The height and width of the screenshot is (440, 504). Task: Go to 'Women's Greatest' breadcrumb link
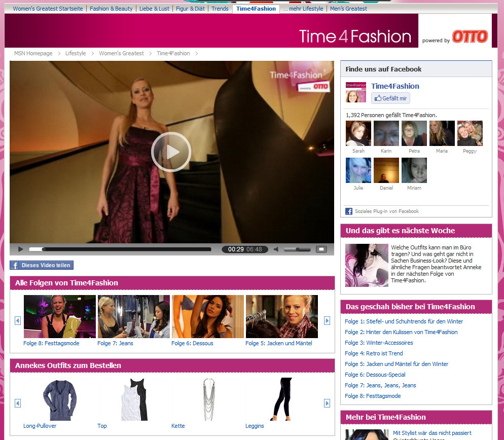(122, 53)
